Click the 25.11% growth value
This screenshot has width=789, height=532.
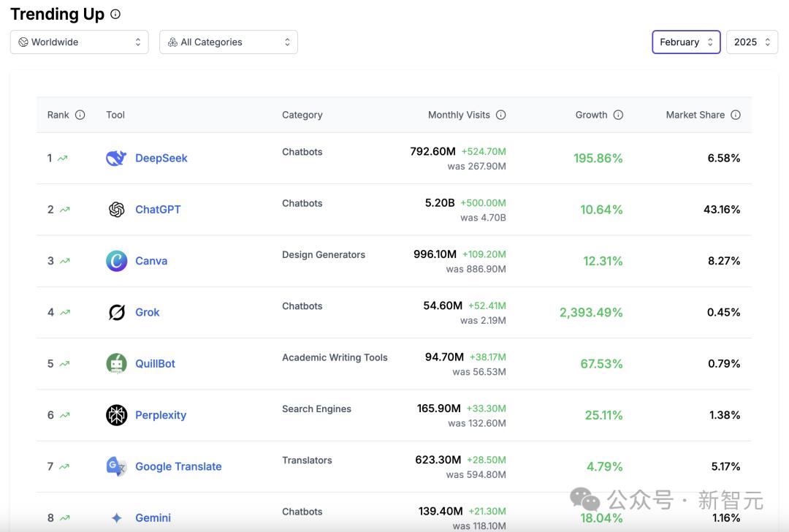(603, 415)
